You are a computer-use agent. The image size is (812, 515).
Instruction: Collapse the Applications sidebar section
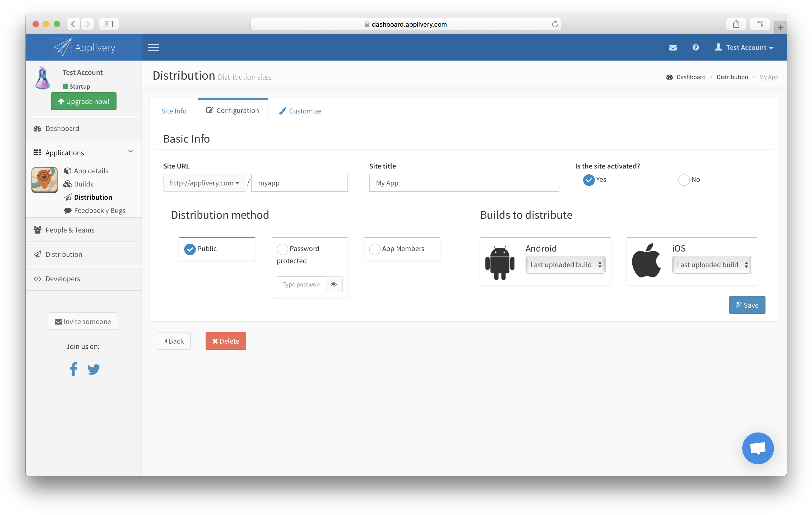(x=131, y=152)
